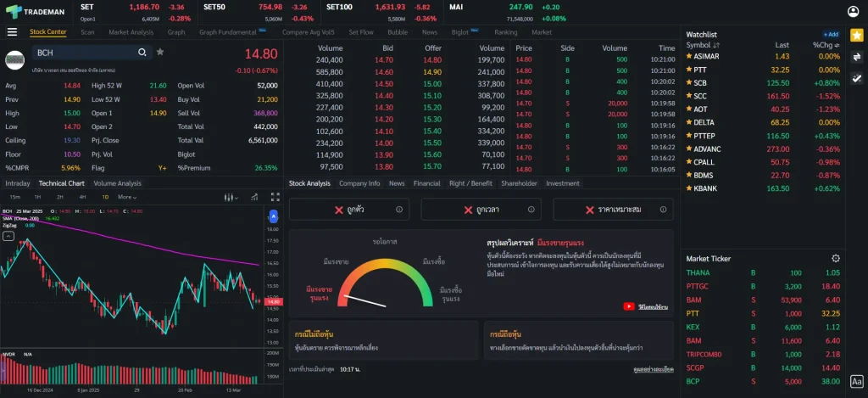This screenshot has width=868, height=398.
Task: Click the swap arrows sidebar icon
Action: point(857,57)
